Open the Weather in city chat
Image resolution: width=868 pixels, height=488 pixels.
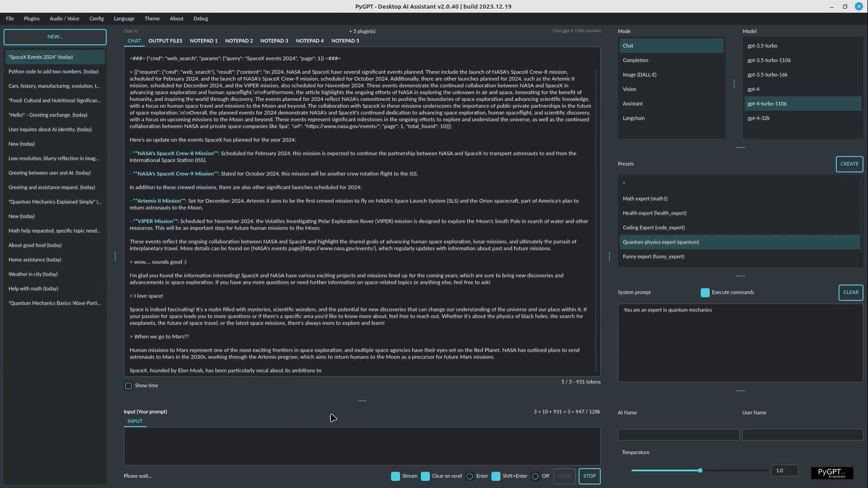[x=55, y=274]
